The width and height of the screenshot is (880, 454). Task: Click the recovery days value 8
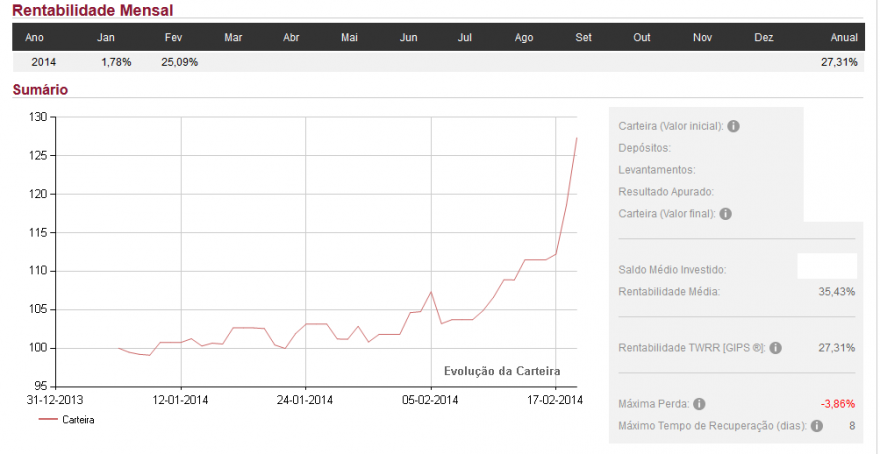[852, 426]
